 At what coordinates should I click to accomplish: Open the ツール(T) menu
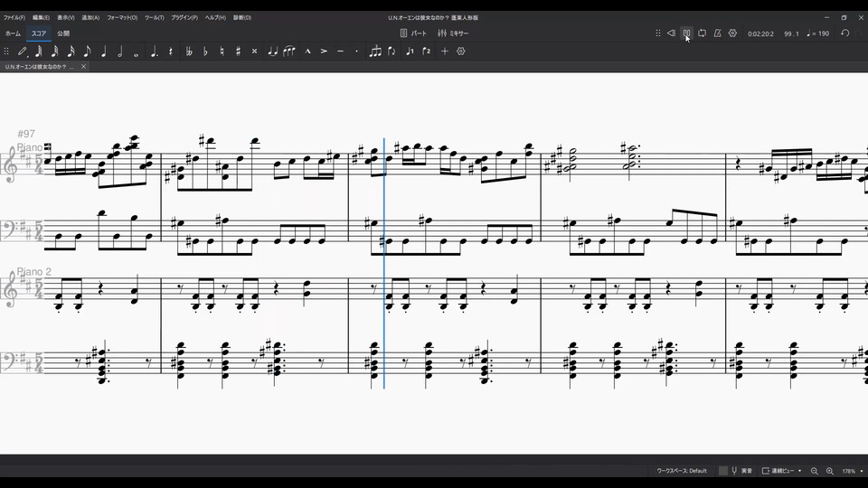coord(155,18)
